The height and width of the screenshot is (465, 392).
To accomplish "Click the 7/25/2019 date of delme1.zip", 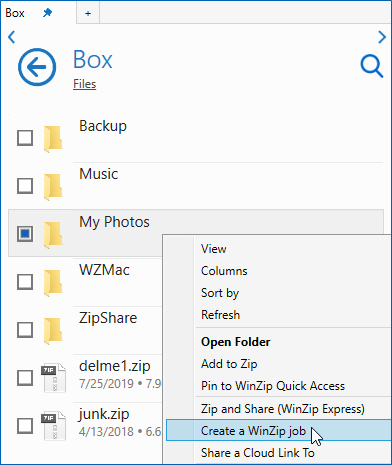I will click(x=106, y=384).
